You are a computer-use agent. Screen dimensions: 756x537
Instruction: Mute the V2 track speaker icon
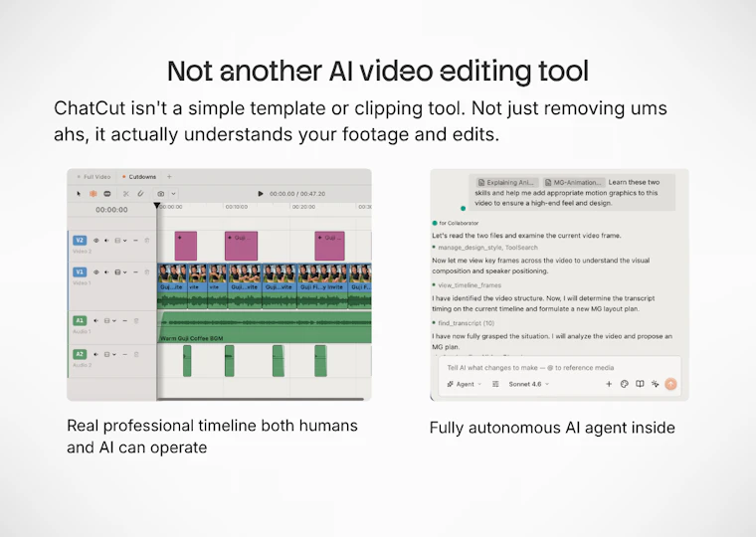106,240
